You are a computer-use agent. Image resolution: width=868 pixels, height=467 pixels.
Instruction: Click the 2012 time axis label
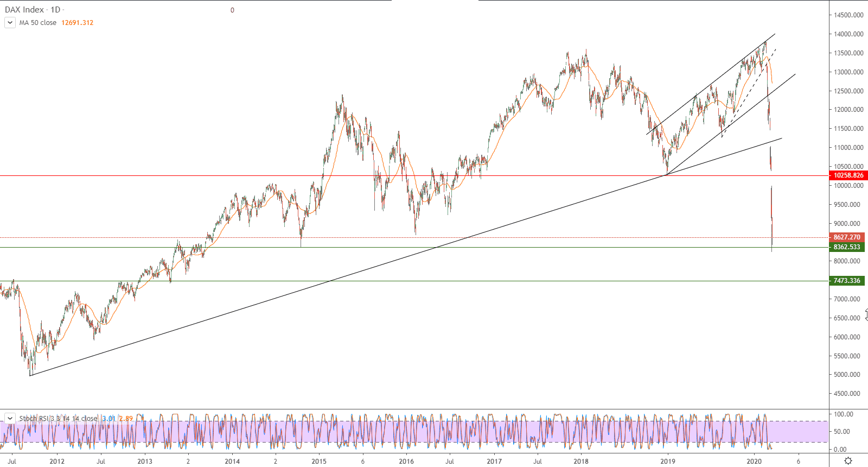pyautogui.click(x=57, y=462)
